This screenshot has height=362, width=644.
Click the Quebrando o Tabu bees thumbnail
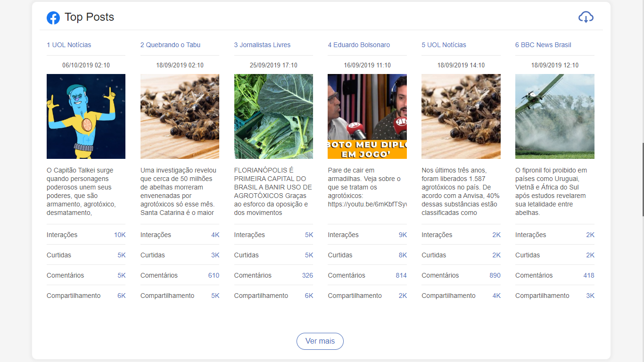point(180,116)
